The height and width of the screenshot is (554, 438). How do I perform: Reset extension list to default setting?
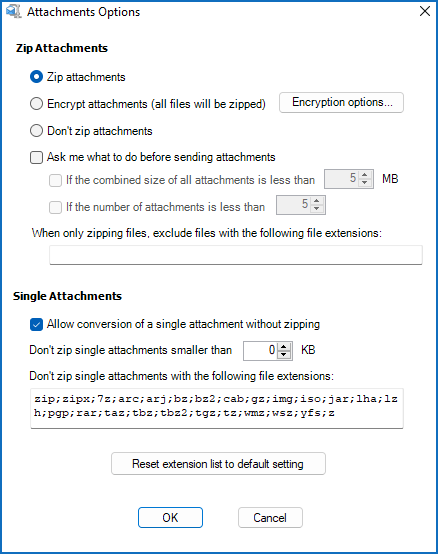pyautogui.click(x=218, y=464)
